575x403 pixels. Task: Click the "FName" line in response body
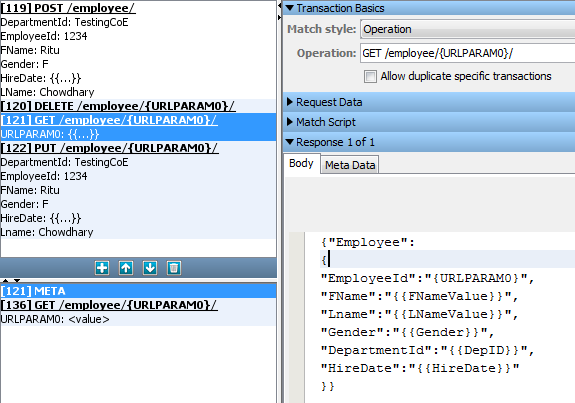click(x=419, y=296)
